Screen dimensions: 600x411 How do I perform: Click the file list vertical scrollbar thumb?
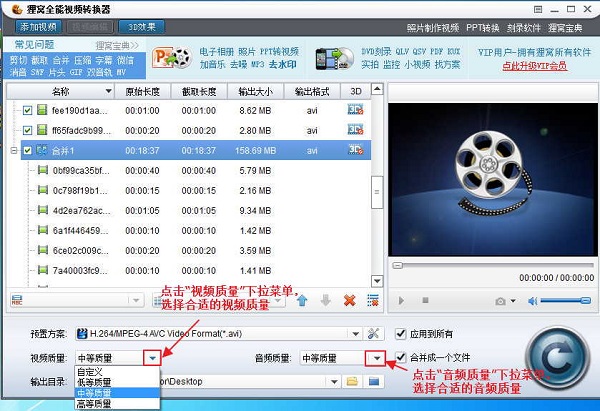(377, 192)
